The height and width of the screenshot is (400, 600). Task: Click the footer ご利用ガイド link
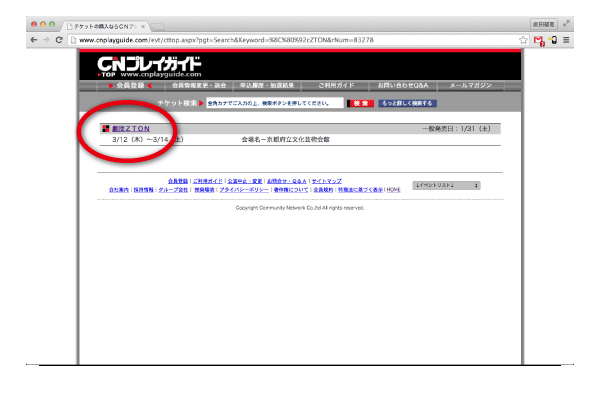[x=208, y=181]
